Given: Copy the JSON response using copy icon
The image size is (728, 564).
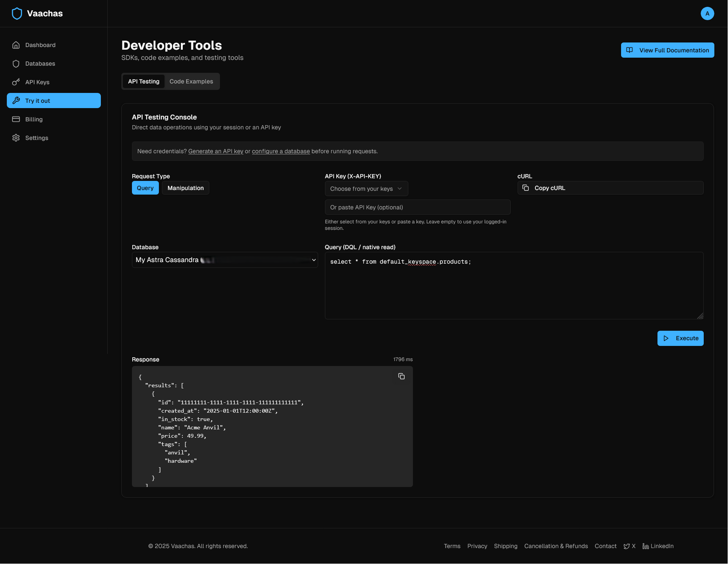Looking at the screenshot, I should click(x=401, y=376).
